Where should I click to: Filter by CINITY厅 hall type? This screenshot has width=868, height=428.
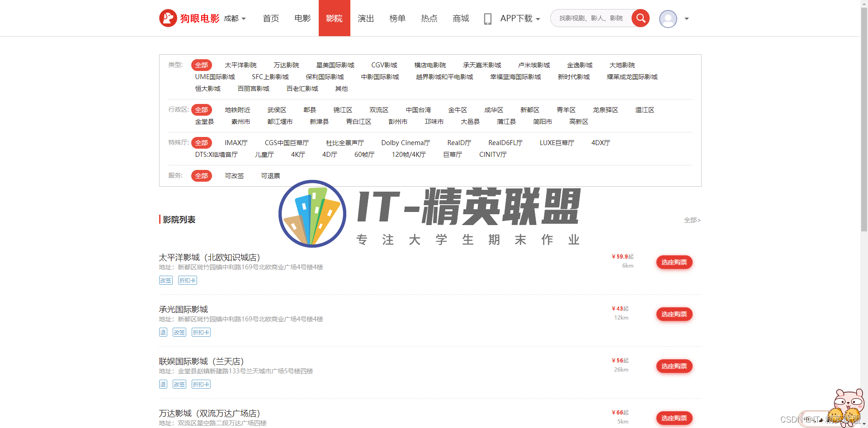(x=493, y=155)
